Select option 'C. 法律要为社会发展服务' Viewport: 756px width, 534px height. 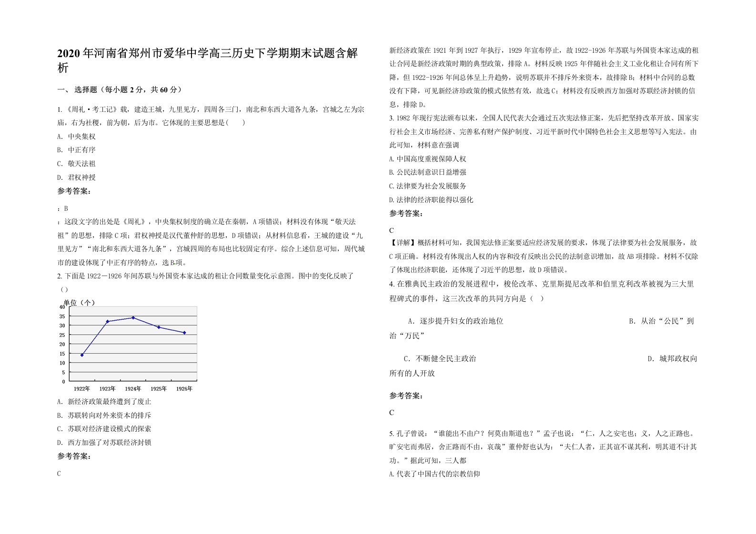pyautogui.click(x=428, y=186)
